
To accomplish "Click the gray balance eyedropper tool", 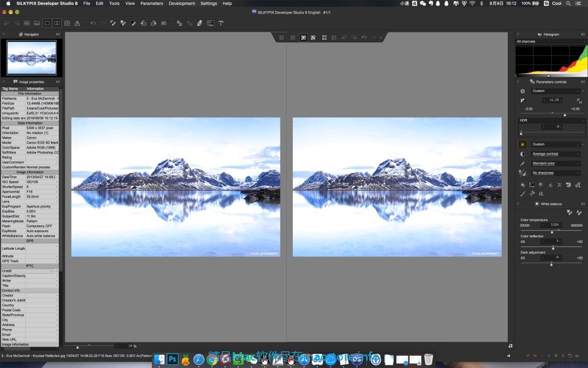I will click(x=123, y=23).
